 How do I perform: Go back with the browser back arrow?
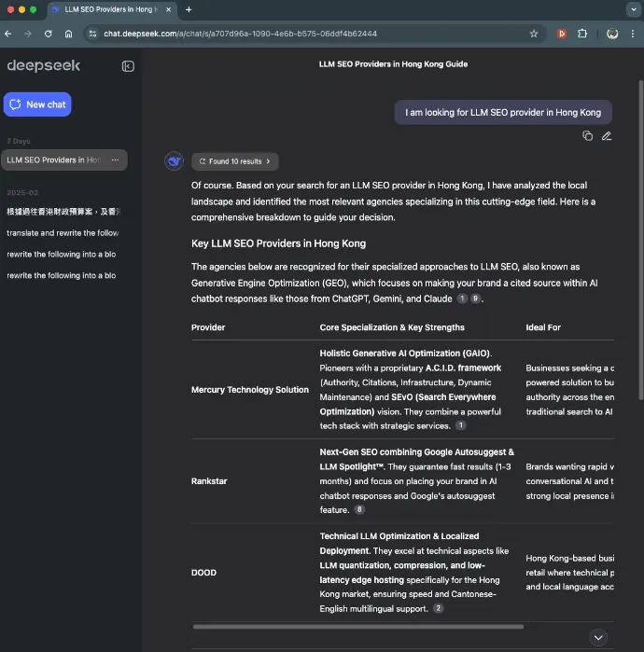click(x=7, y=34)
